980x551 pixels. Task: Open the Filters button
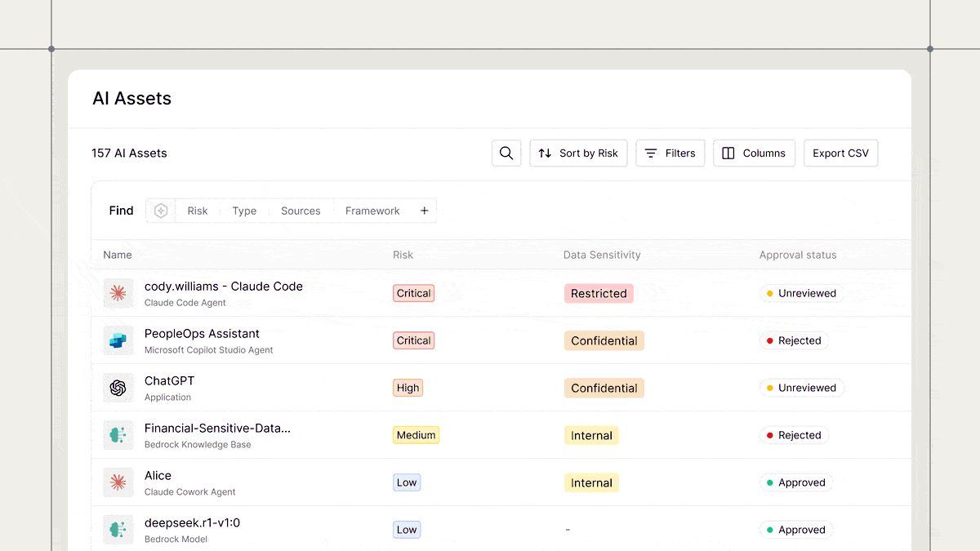click(670, 153)
